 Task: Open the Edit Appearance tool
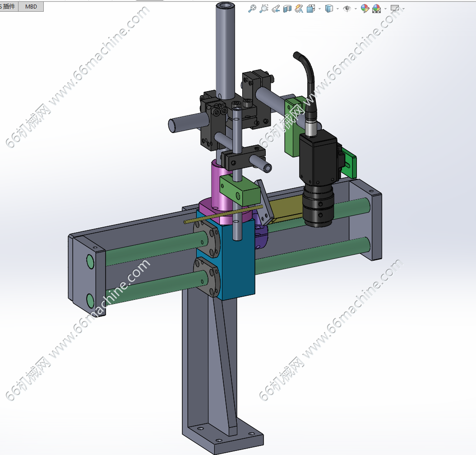point(365,9)
